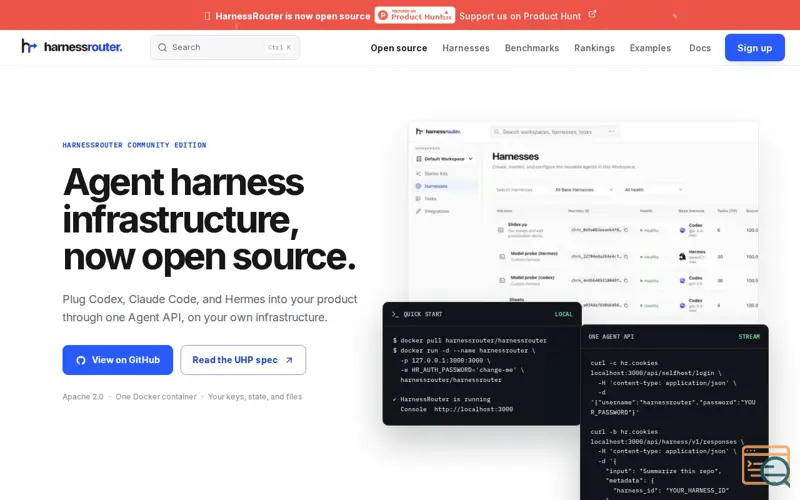Click the Sign up button
800x500 pixels.
point(755,47)
